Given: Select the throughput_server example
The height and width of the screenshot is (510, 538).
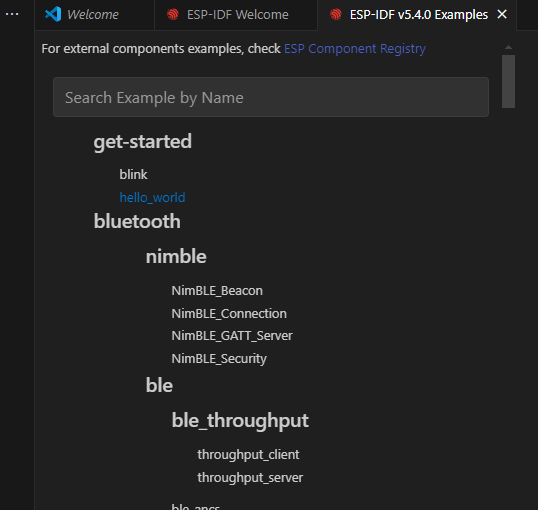Looking at the screenshot, I should (250, 478).
